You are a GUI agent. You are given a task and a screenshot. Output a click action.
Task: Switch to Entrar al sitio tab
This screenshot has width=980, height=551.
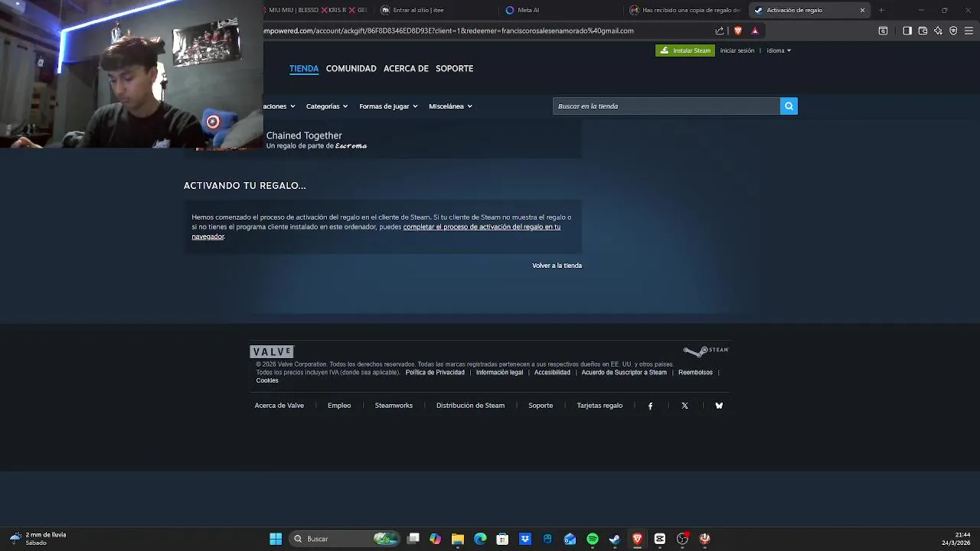tap(436, 10)
